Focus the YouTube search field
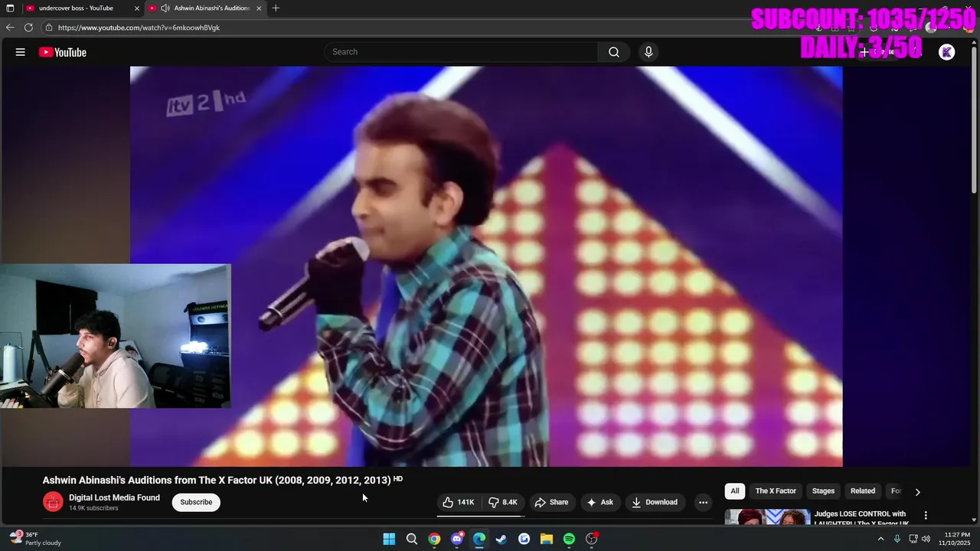The image size is (980, 551). tap(461, 52)
